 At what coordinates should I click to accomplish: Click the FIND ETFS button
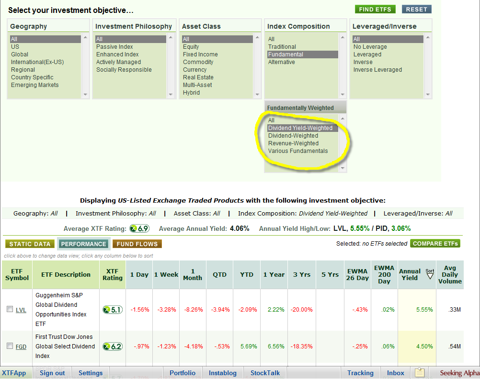(x=375, y=9)
